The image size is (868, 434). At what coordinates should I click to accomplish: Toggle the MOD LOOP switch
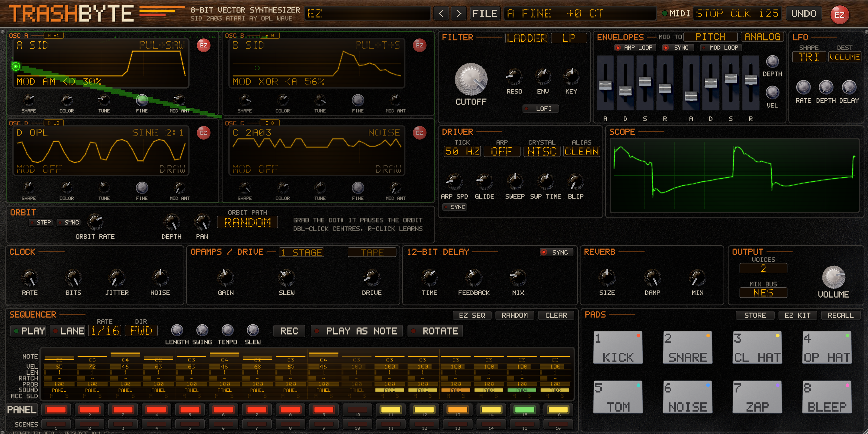tap(720, 47)
